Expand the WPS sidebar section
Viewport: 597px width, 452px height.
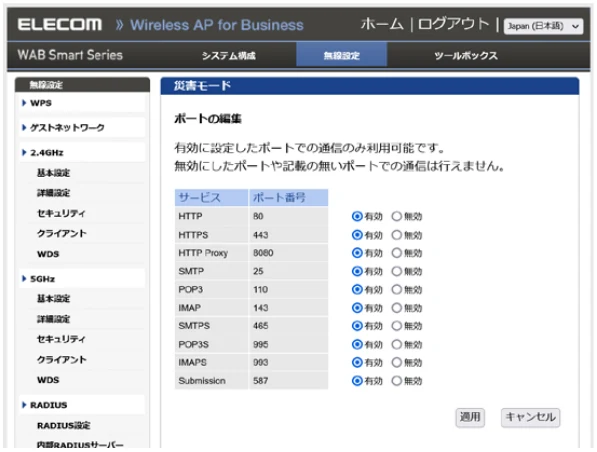pos(82,103)
